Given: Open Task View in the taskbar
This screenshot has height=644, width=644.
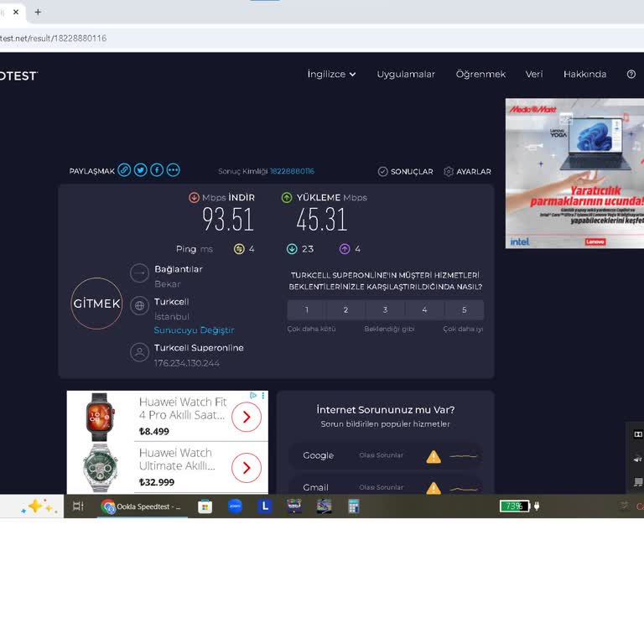Looking at the screenshot, I should tap(78, 506).
